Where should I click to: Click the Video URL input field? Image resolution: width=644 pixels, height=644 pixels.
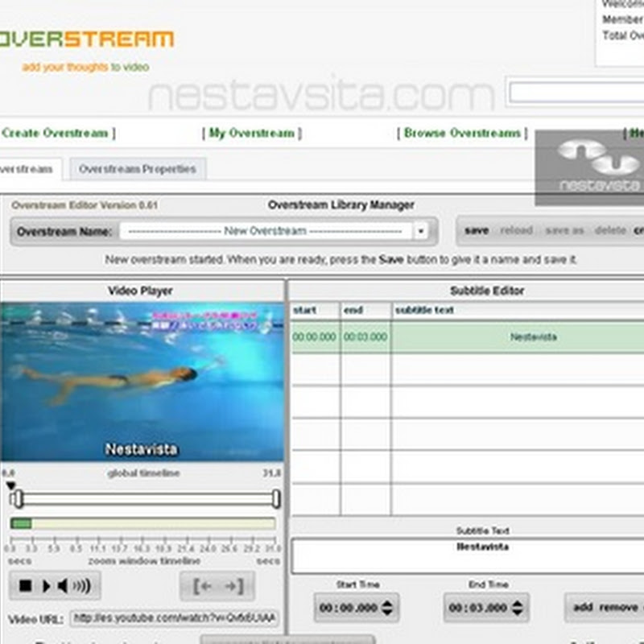pos(174,617)
